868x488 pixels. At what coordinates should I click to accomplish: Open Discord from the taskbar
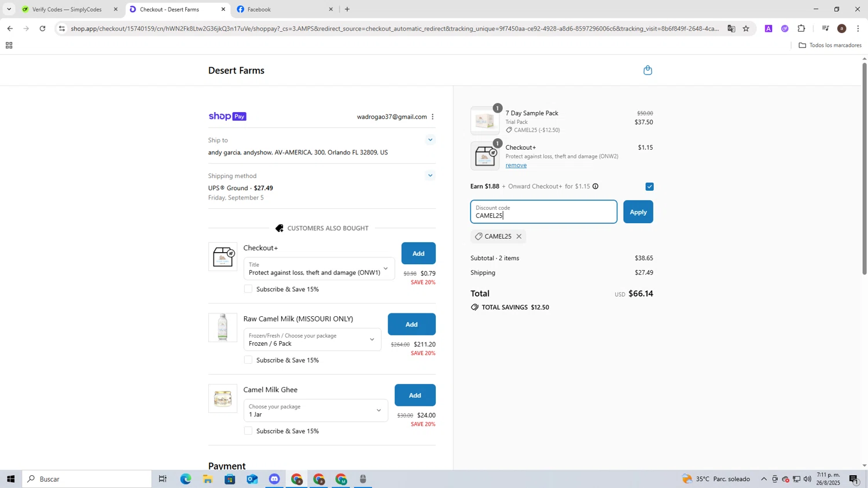coord(274,479)
